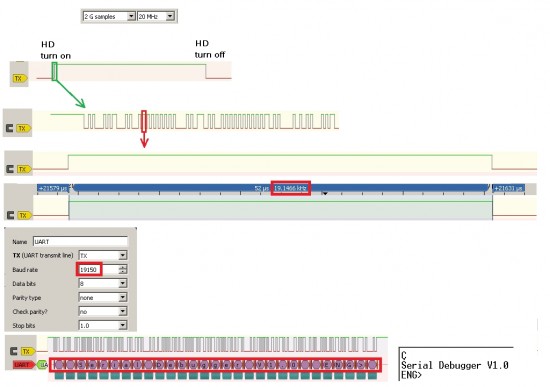Click the +21579 µs start cursor label
The width and height of the screenshot is (550, 387).
(x=53, y=188)
